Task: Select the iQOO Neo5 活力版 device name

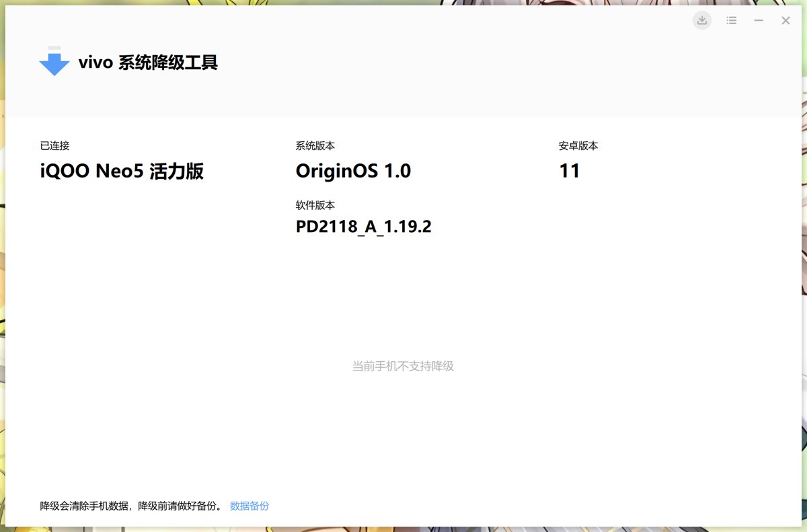Action: coord(122,172)
